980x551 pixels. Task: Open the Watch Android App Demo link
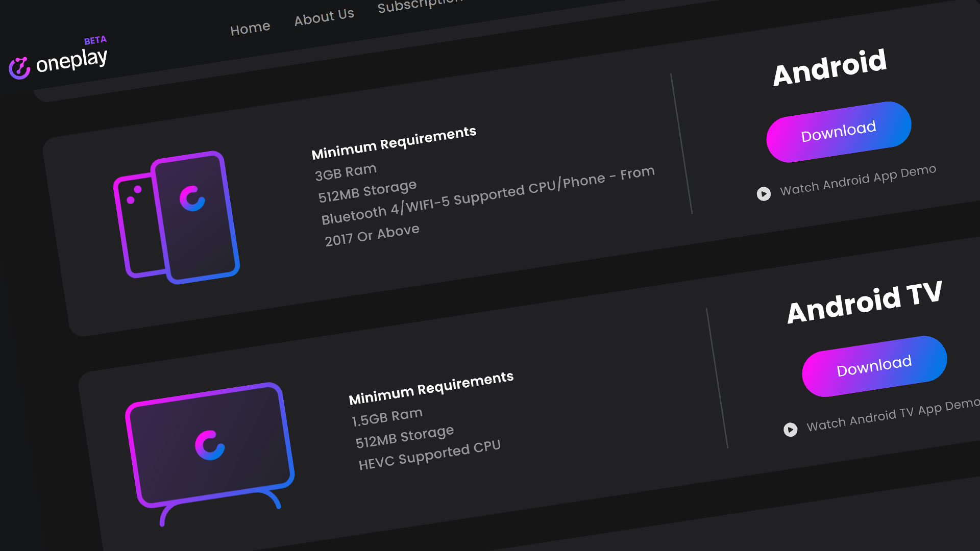coord(858,180)
